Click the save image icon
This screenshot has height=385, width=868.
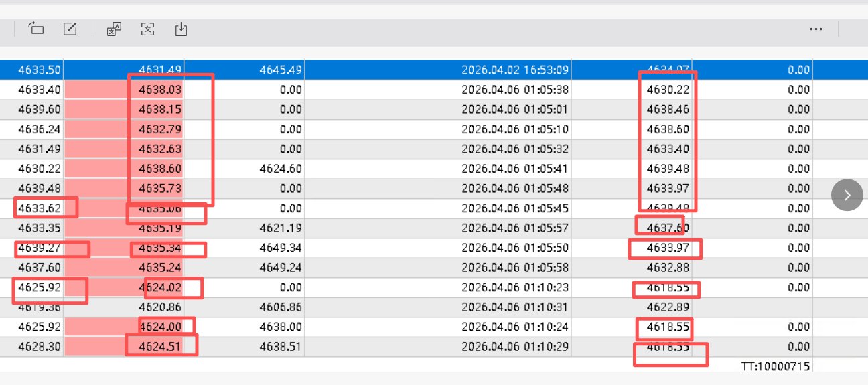tap(181, 29)
